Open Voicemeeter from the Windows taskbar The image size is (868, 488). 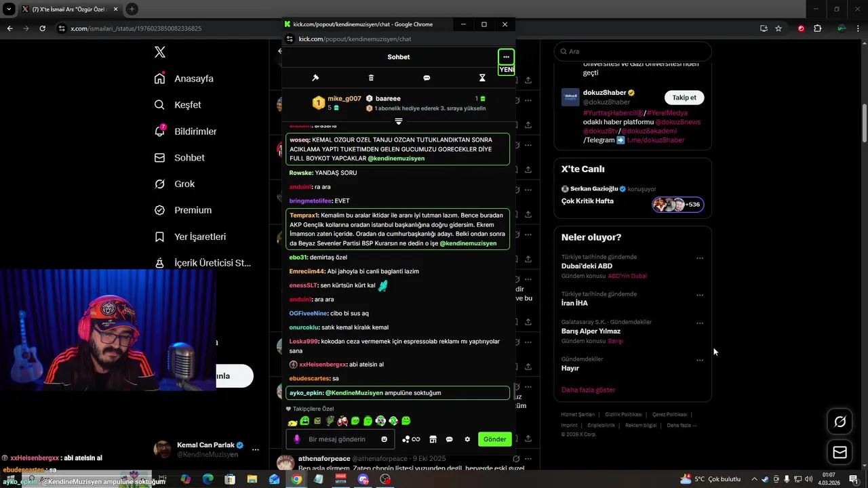(x=341, y=479)
